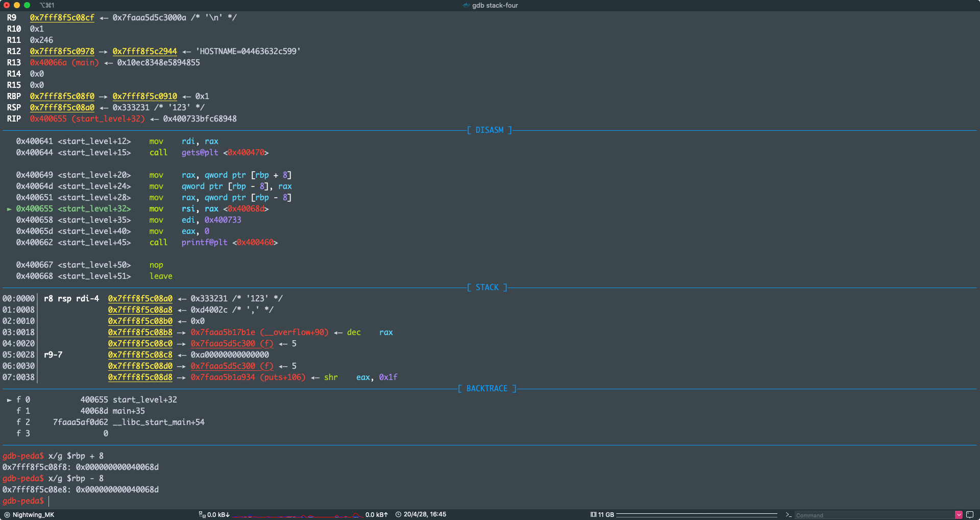Click the network throughput sparkline graph
Viewport: 980px width, 520px height.
(298, 515)
